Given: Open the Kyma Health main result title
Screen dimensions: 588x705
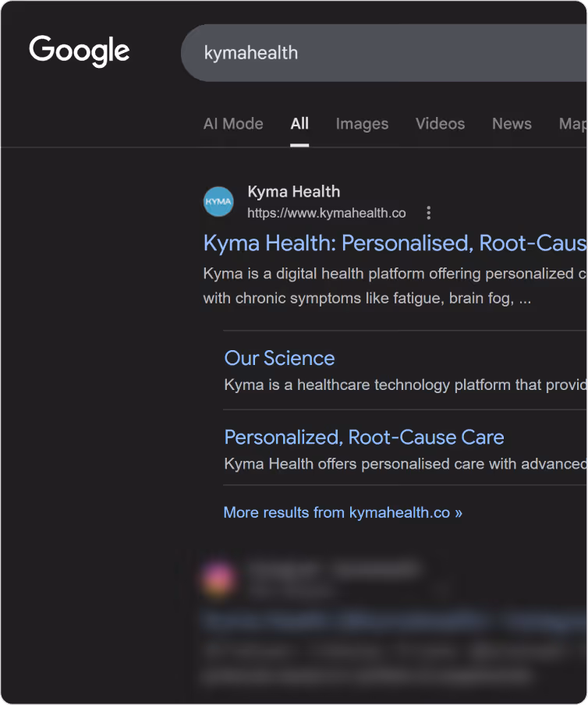Looking at the screenshot, I should [394, 243].
